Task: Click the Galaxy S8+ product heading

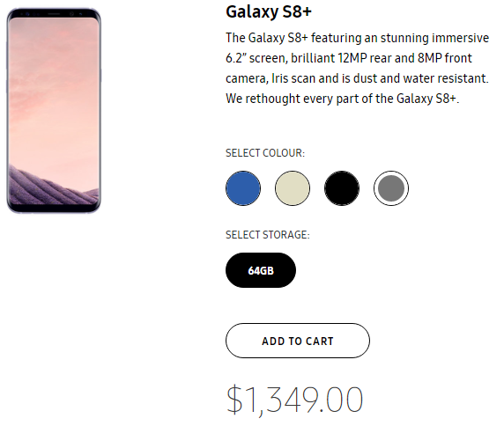Action: tap(269, 11)
